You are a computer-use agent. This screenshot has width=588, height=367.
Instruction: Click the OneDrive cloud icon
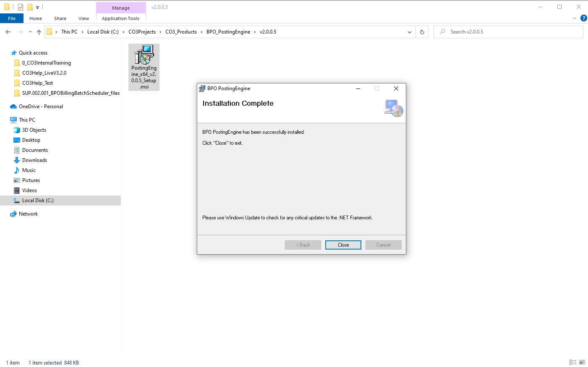point(13,107)
